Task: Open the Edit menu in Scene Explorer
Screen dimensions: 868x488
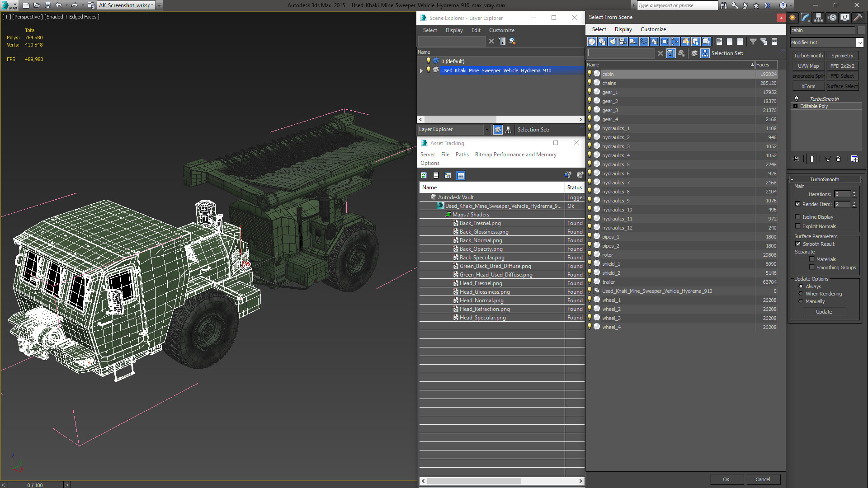Action: click(x=476, y=30)
